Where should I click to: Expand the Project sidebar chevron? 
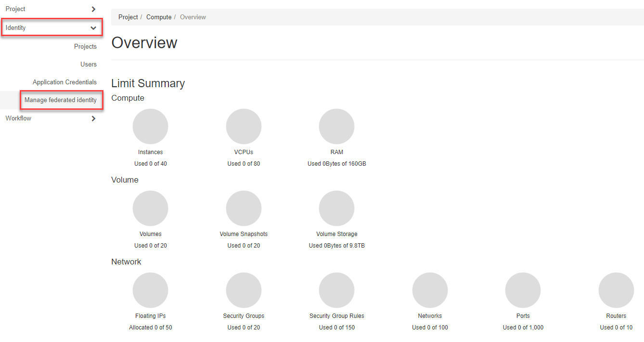point(93,9)
